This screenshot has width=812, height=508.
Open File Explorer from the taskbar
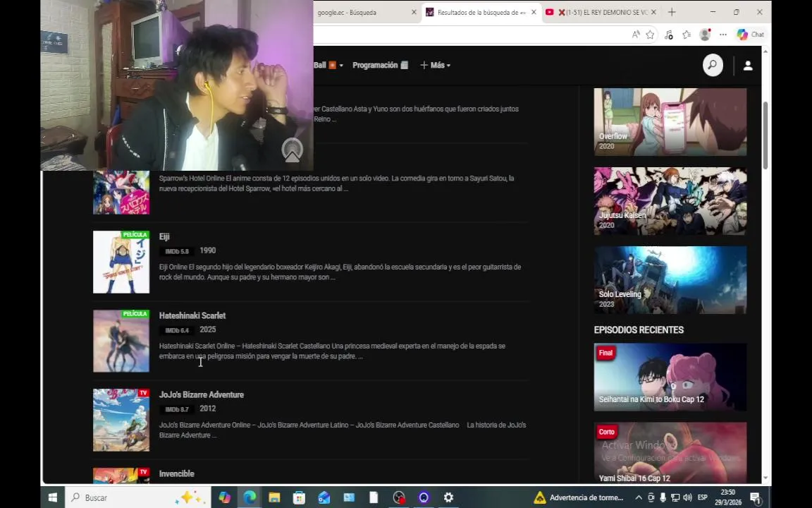(274, 497)
